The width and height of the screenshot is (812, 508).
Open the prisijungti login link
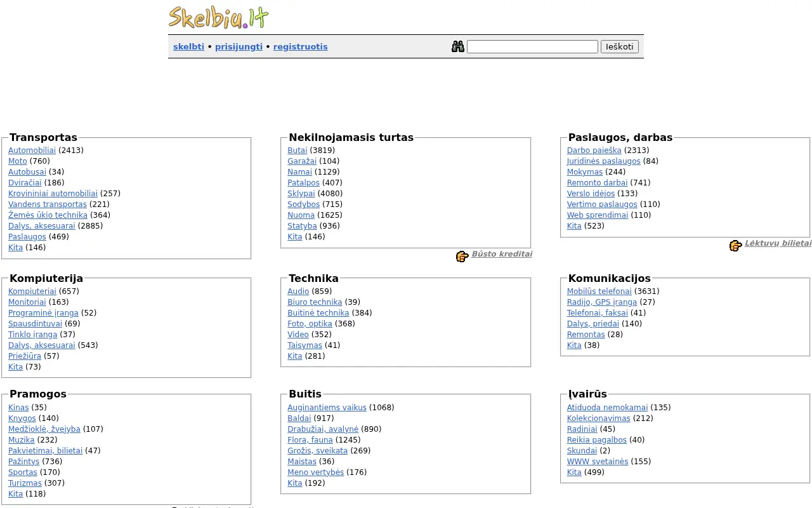tap(239, 46)
